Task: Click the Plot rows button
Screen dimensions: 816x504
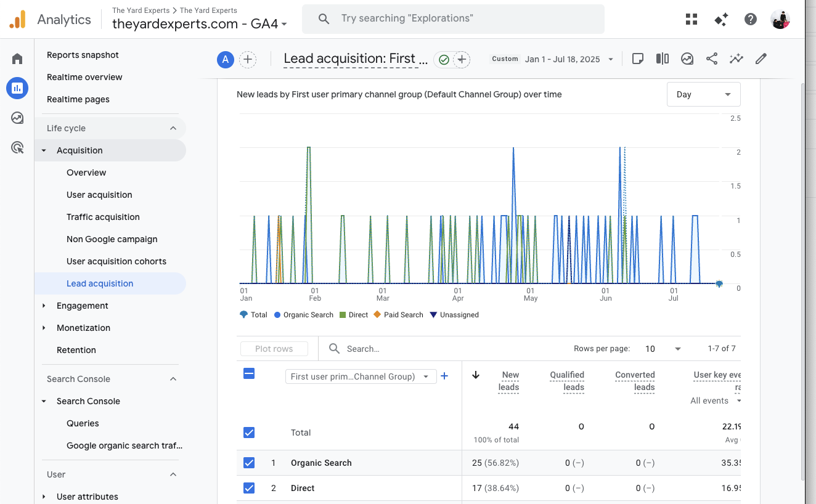Action: coord(274,349)
